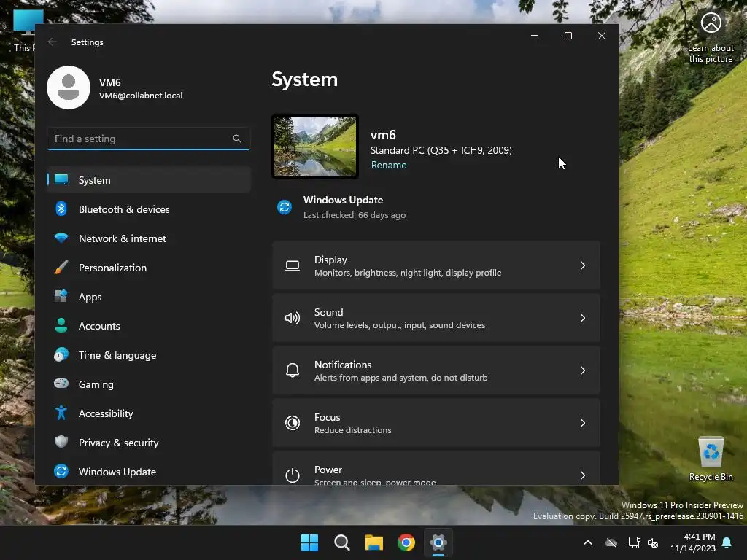Click the Focus icon
The height and width of the screenshot is (560, 747).
293,423
